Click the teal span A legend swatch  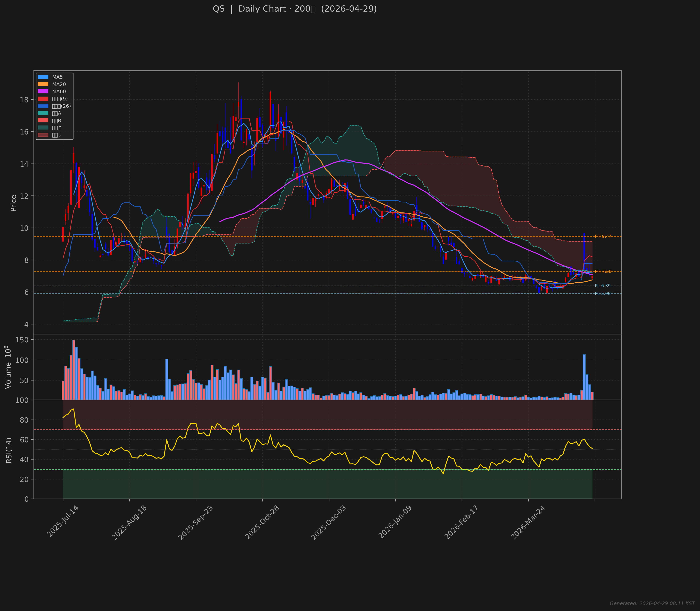tap(43, 113)
